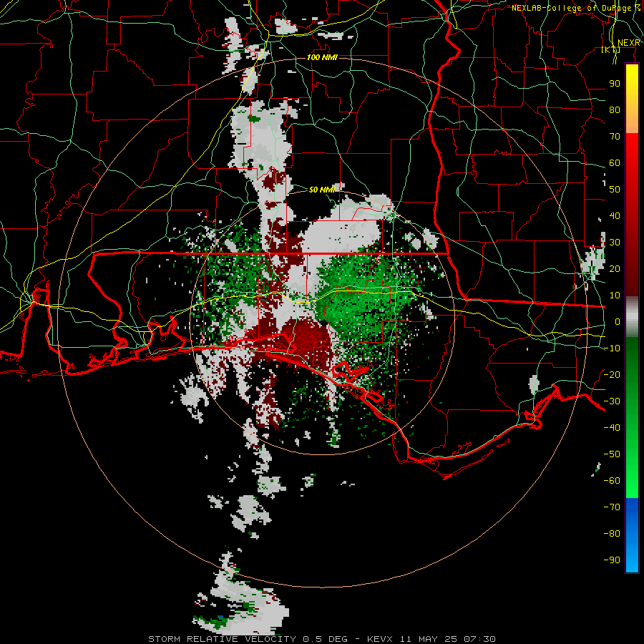Click the "-90" label on velocity scale
Screen dimensions: 644x644
(612, 560)
